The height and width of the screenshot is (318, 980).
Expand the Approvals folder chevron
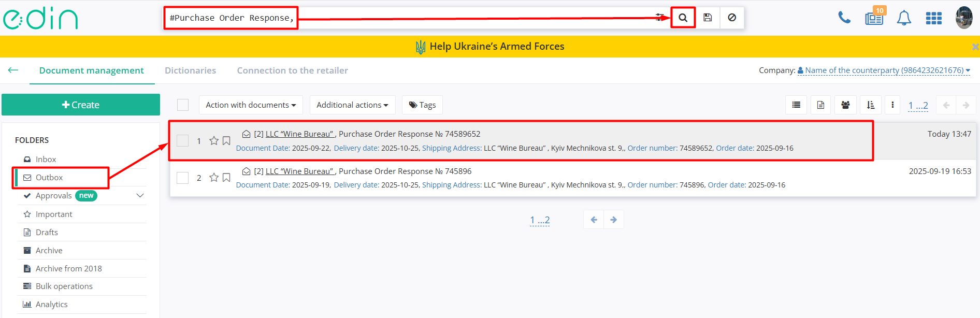pos(140,195)
